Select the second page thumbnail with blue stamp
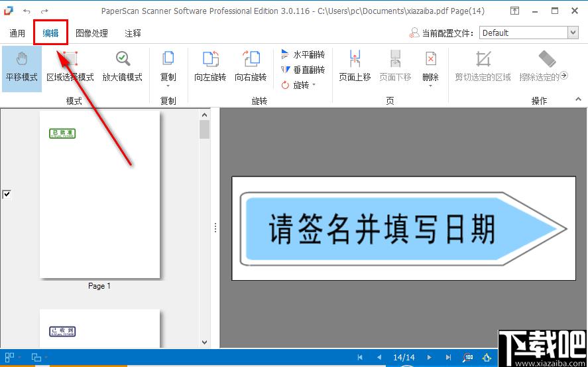Image resolution: width=588 pixels, height=367 pixels. click(99, 329)
